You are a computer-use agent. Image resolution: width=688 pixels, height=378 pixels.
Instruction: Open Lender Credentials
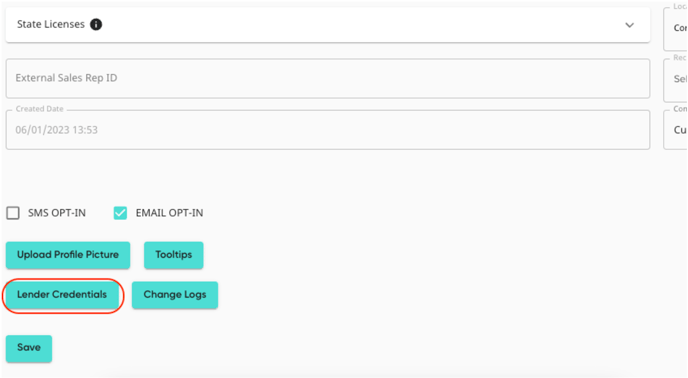(62, 295)
